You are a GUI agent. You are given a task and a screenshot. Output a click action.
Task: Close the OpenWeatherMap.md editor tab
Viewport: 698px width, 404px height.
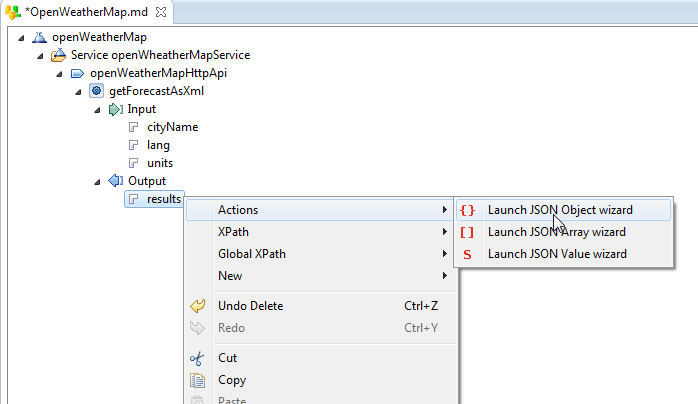click(x=161, y=12)
